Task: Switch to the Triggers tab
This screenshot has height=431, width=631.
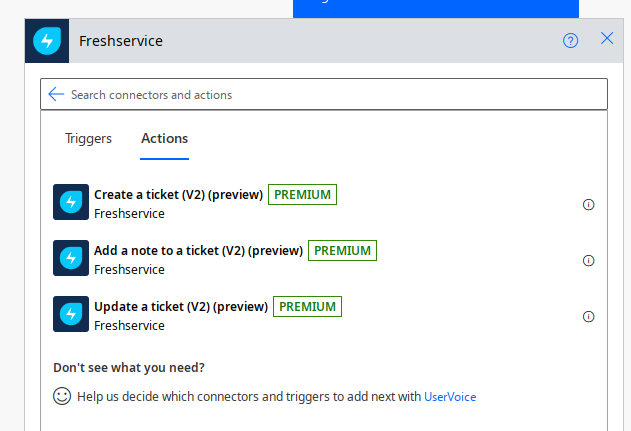Action: click(88, 139)
